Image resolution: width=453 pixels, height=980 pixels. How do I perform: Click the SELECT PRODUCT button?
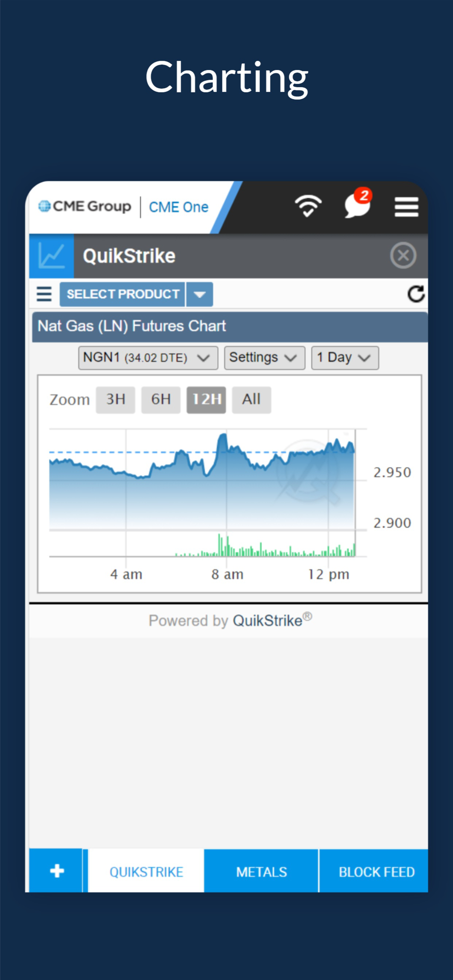tap(123, 294)
